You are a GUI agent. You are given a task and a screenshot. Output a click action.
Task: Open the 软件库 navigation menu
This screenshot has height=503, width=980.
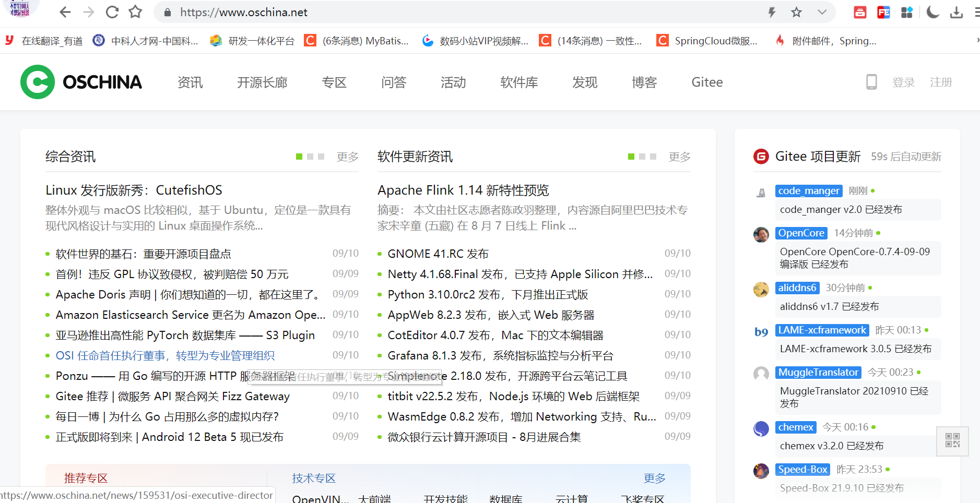coord(519,82)
